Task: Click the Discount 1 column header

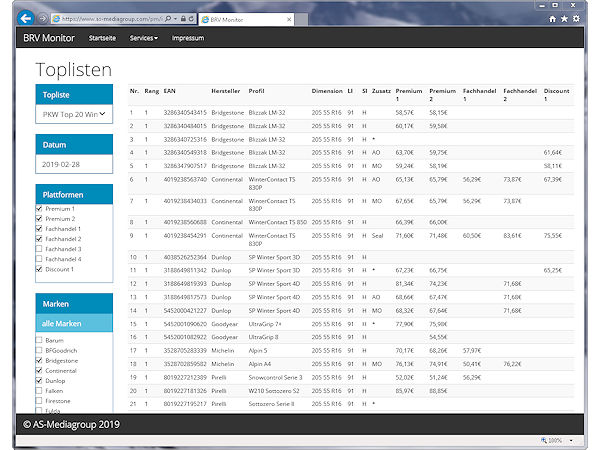Action: coord(556,95)
